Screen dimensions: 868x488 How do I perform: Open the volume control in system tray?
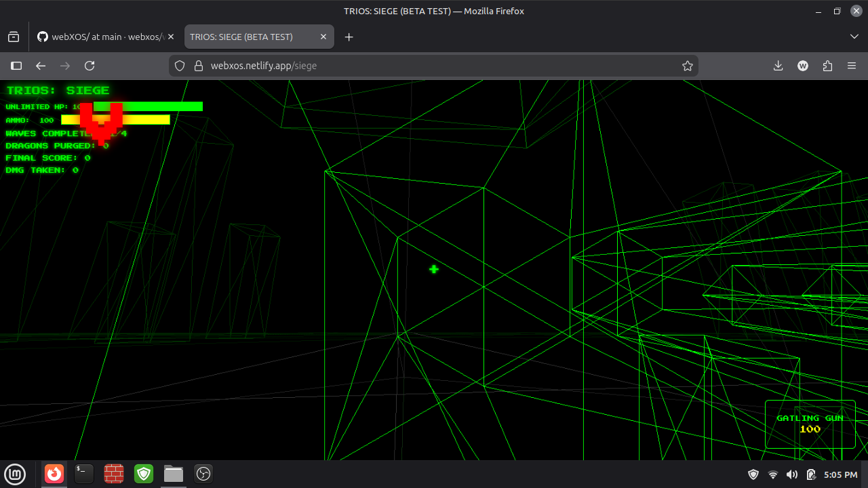coord(792,474)
